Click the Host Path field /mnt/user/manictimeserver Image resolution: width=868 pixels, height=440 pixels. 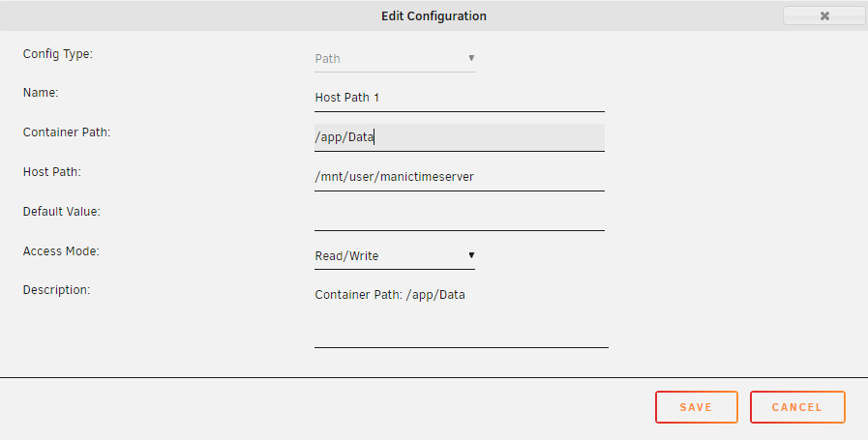click(x=459, y=177)
